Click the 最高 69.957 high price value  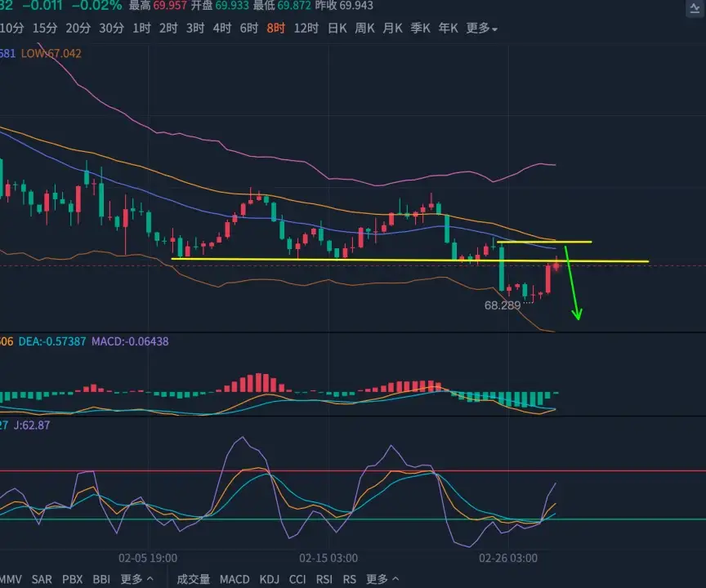[158, 6]
